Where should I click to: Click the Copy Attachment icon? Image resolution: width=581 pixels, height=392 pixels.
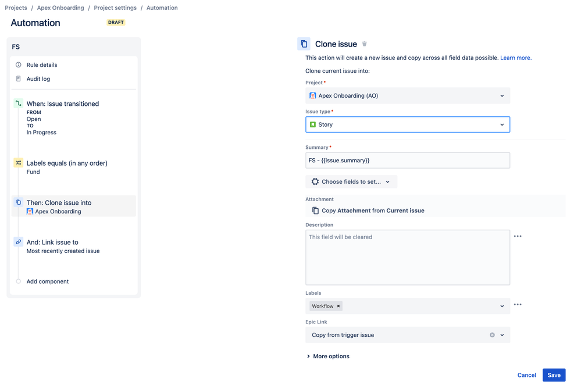point(315,211)
